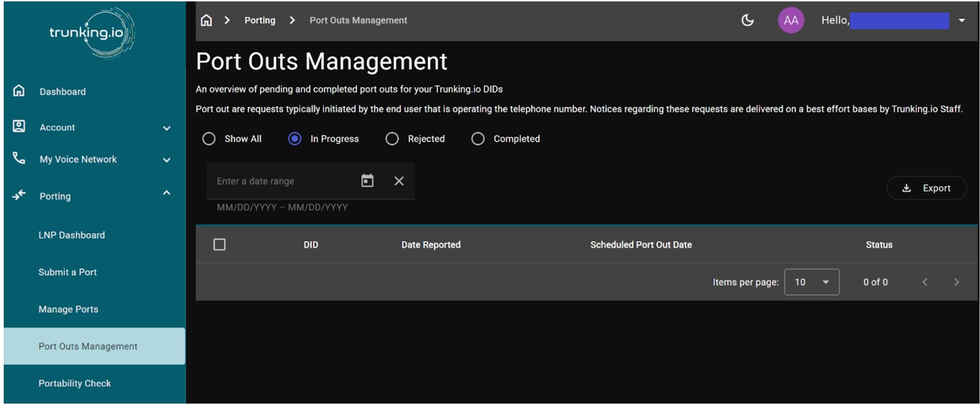980x405 pixels.
Task: Open user profile dropdown arrow
Action: pyautogui.click(x=962, y=21)
